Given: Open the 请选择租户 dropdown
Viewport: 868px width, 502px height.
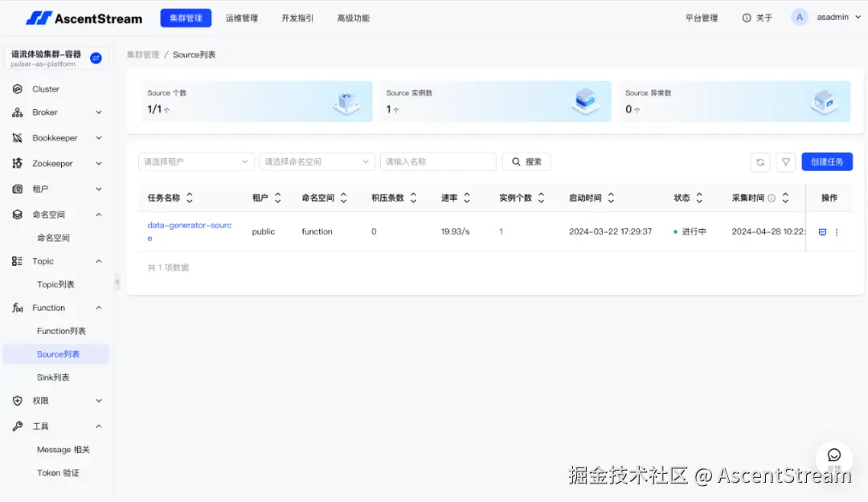Looking at the screenshot, I should pyautogui.click(x=195, y=161).
